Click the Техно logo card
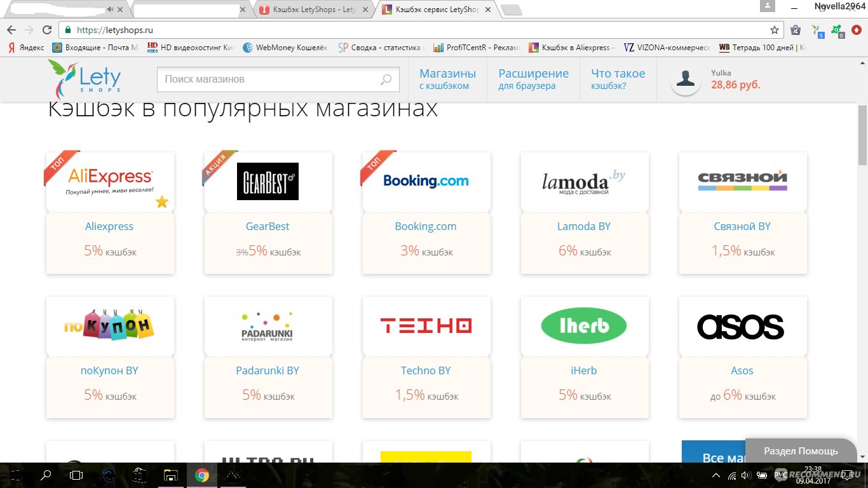The height and width of the screenshot is (488, 868). 426,326
